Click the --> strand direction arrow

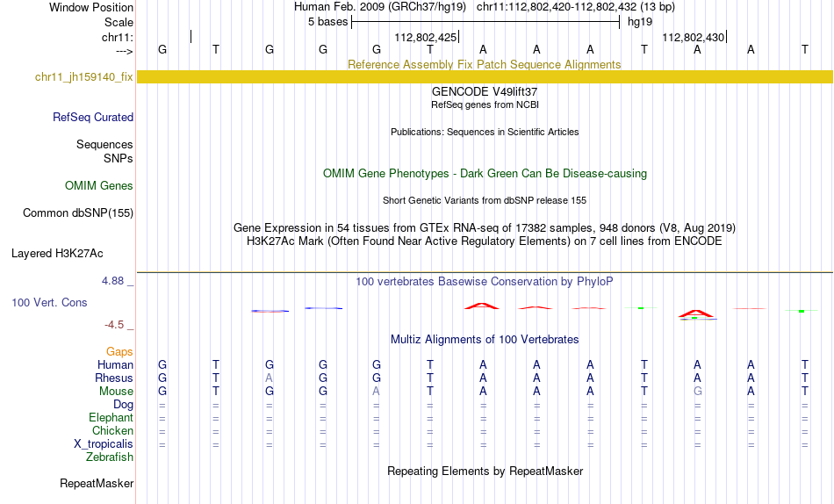click(125, 52)
